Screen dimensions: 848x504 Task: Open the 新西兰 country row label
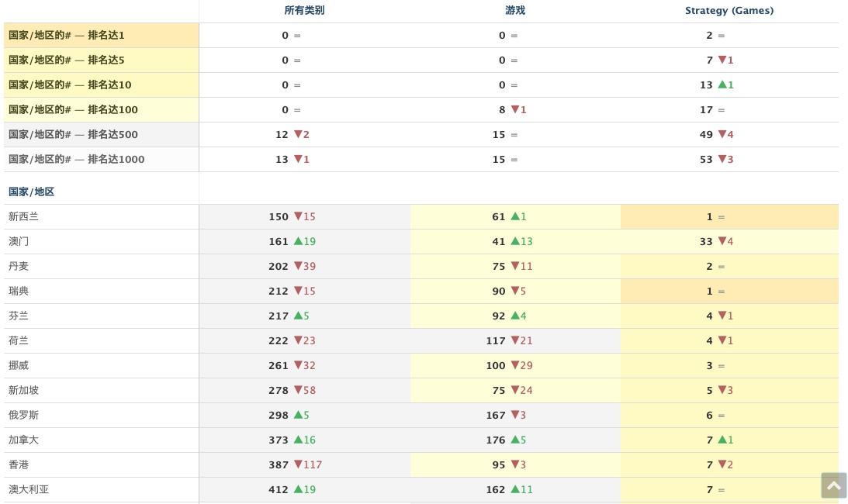[24, 217]
